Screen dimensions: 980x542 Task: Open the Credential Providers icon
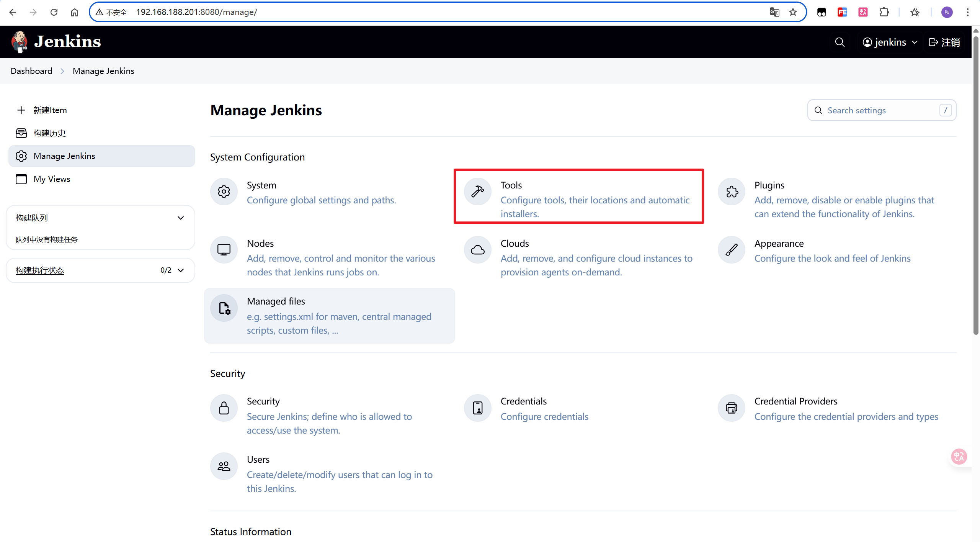(732, 408)
